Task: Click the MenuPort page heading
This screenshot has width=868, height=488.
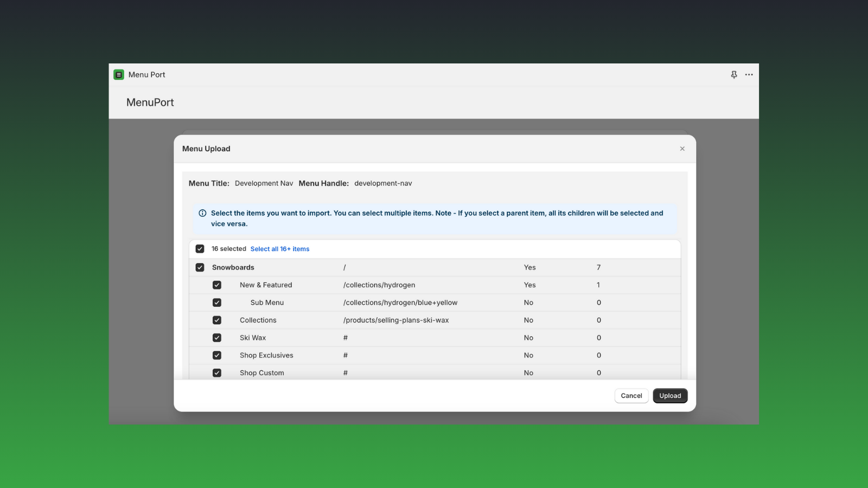Action: (150, 102)
